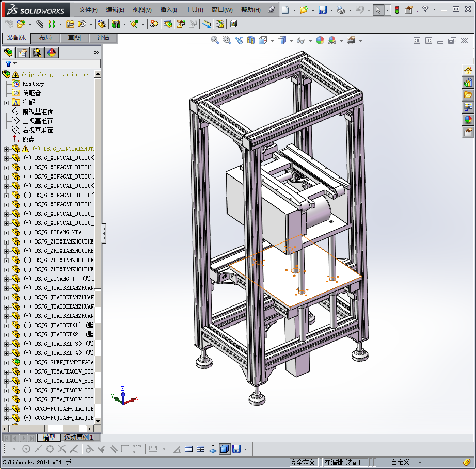Switch to the ConfigurationManager tab

37,53
